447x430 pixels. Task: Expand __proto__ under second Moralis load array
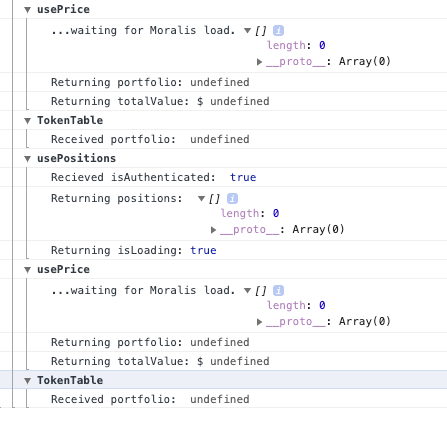259,322
